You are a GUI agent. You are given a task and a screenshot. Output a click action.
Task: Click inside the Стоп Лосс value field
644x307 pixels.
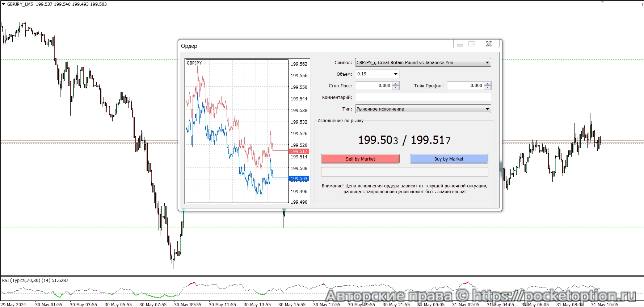(374, 86)
